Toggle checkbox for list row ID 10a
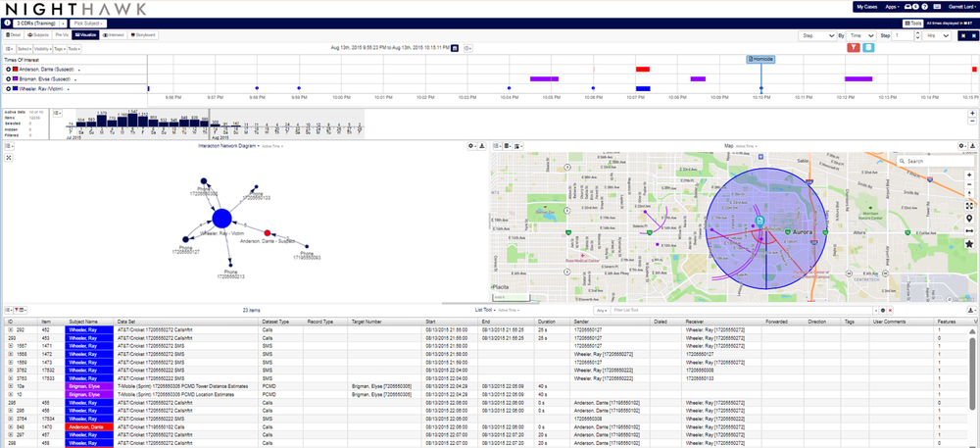 click(x=10, y=386)
